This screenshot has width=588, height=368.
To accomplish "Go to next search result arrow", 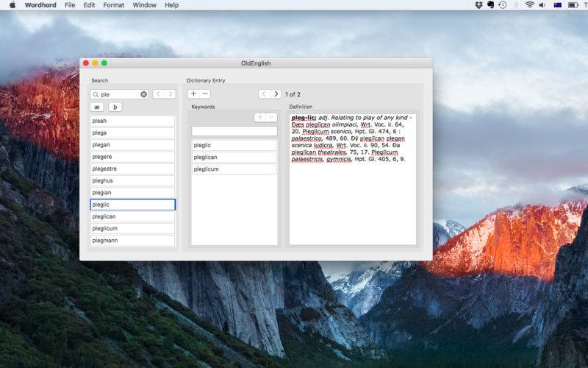I will pyautogui.click(x=171, y=94).
